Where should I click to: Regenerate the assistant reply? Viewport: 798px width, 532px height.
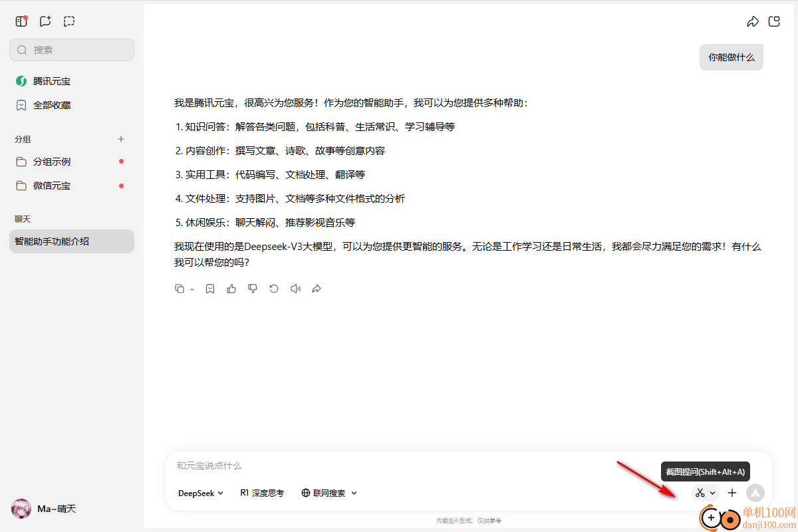[274, 289]
